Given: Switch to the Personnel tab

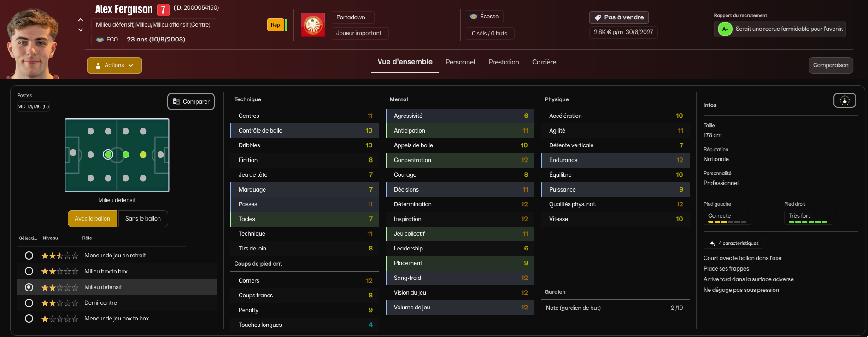Looking at the screenshot, I should pyautogui.click(x=460, y=62).
